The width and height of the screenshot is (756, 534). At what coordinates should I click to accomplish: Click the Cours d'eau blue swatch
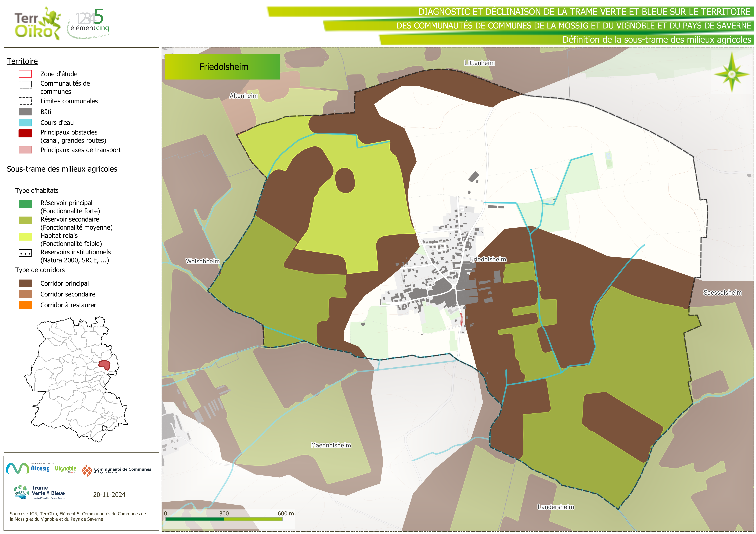(x=25, y=123)
